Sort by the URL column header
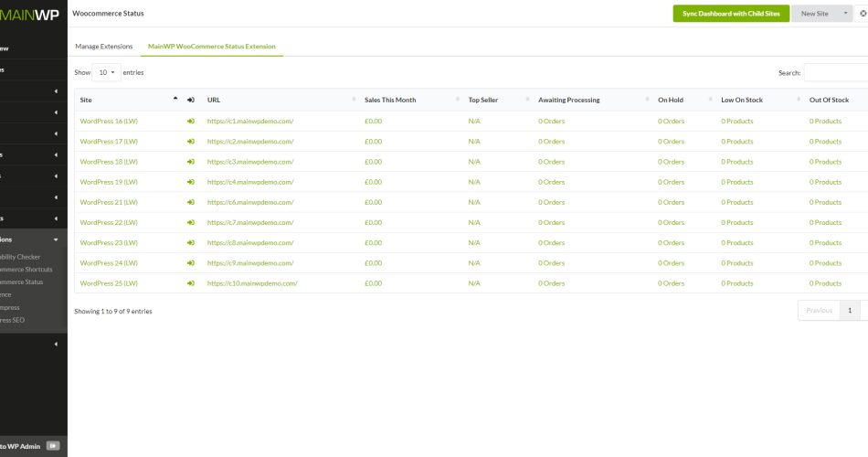This screenshot has height=457, width=868. point(214,100)
